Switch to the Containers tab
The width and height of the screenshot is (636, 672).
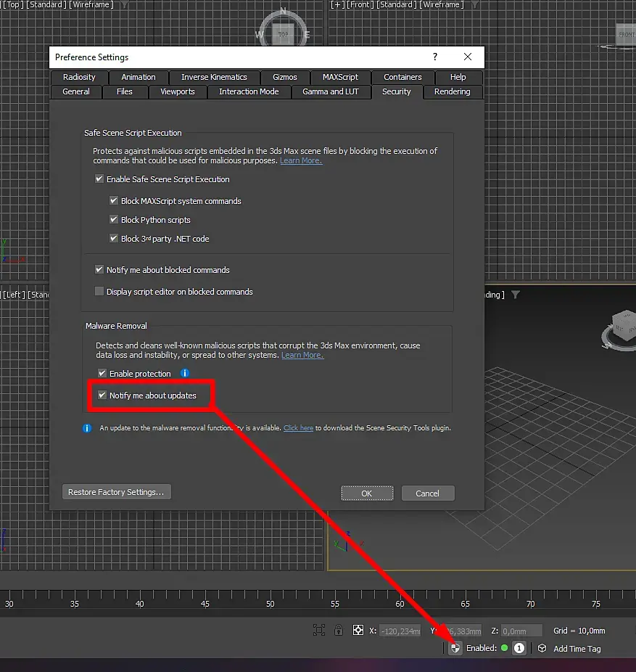point(402,77)
